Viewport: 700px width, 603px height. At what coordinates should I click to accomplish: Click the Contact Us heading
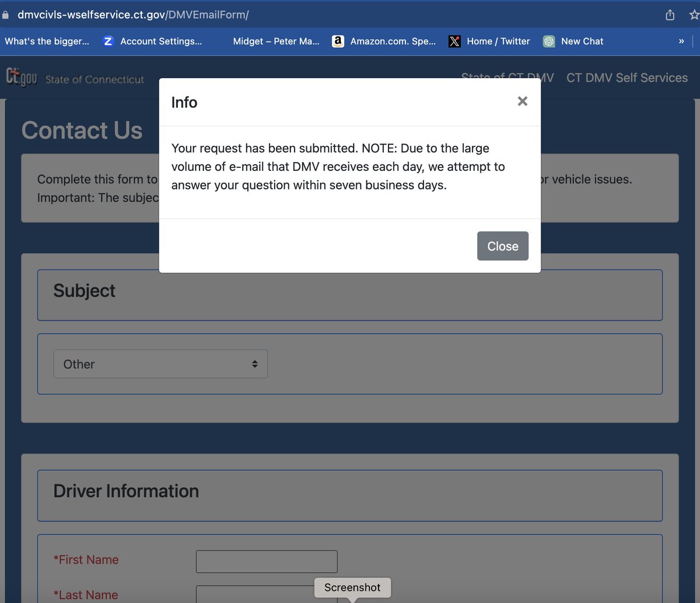82,131
